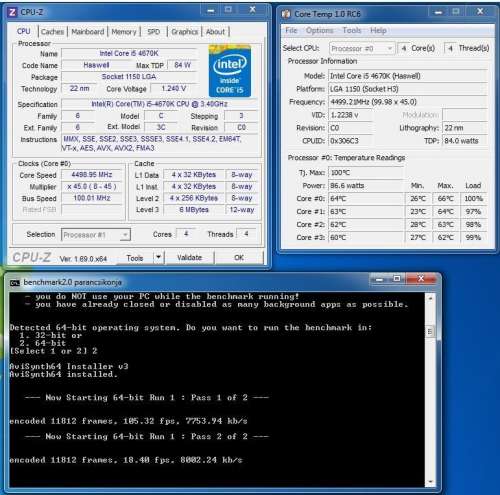Click the Power value 86.6 watts
Image resolution: width=500 pixels, height=495 pixels.
point(366,186)
